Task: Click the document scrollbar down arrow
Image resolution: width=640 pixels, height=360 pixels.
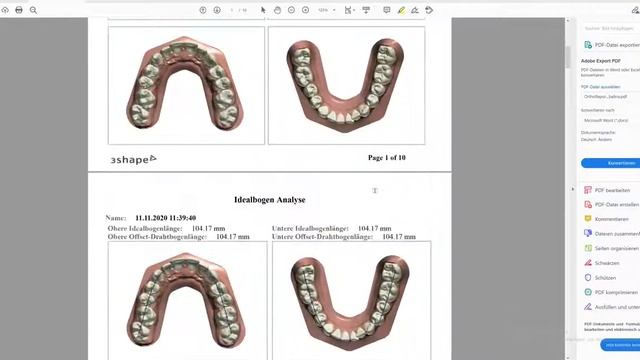Action: [x=568, y=357]
